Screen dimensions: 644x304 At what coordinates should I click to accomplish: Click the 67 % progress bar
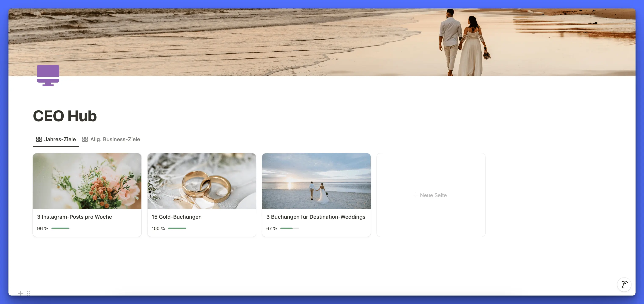tap(289, 228)
